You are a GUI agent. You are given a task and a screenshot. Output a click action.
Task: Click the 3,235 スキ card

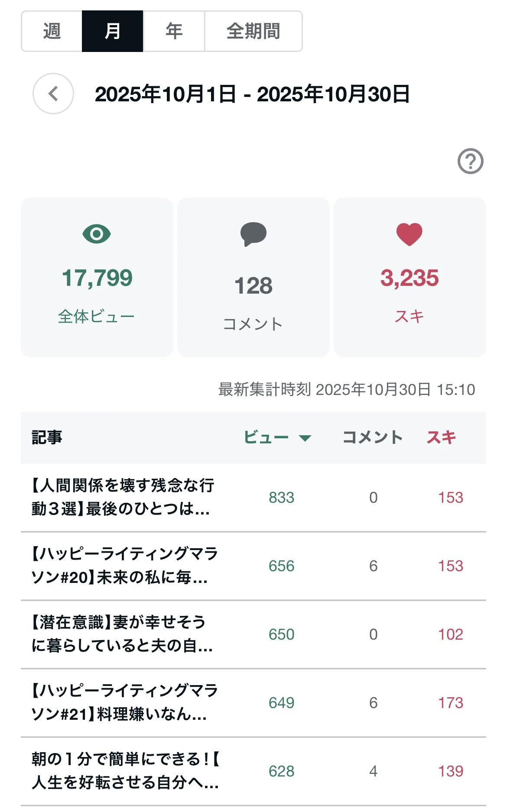(410, 277)
